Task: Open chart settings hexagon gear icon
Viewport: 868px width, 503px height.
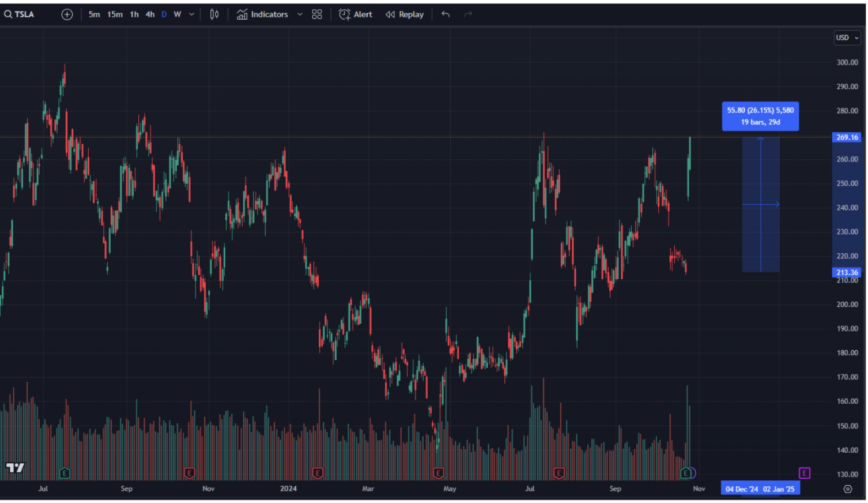Action: click(847, 489)
